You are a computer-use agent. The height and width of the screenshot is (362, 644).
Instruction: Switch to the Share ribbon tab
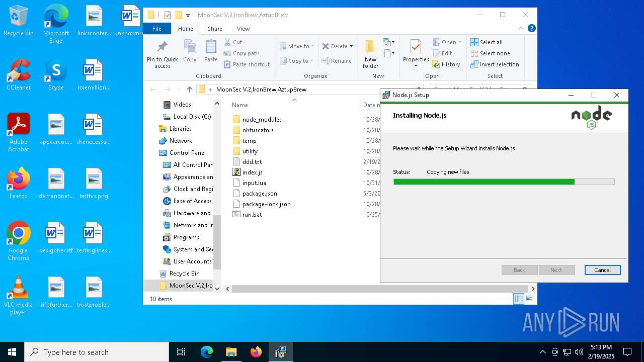tap(215, 29)
